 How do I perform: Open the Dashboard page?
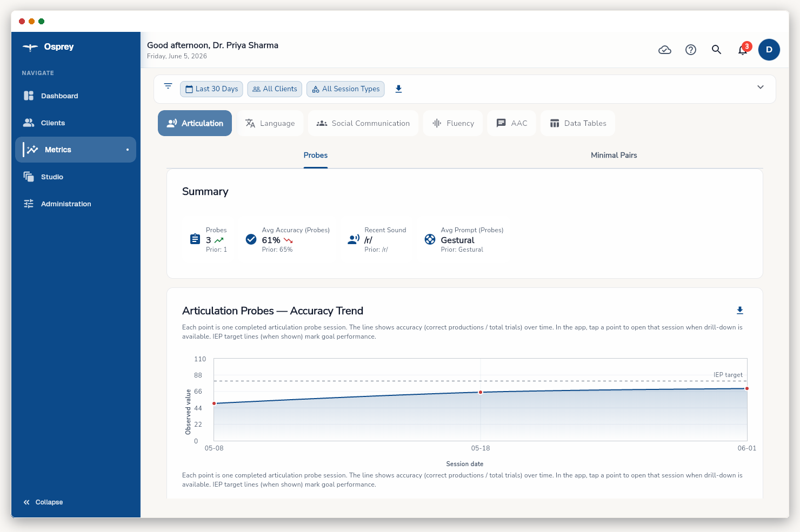click(76, 96)
